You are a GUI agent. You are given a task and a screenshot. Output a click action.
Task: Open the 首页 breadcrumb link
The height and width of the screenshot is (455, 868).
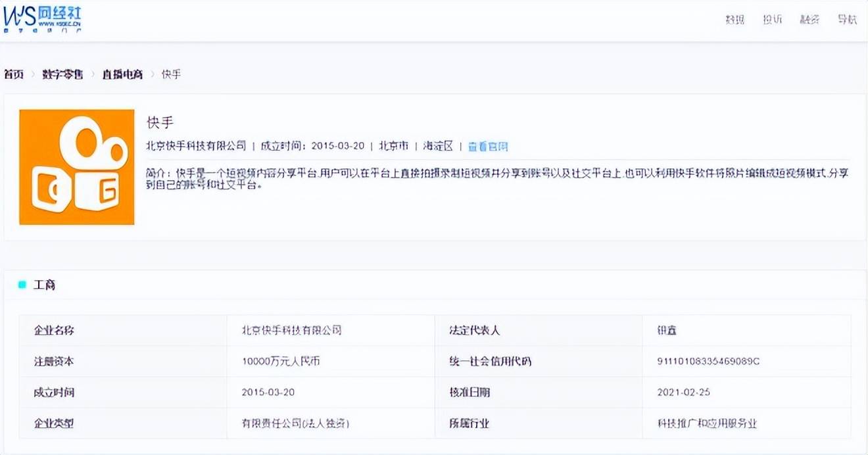[14, 74]
